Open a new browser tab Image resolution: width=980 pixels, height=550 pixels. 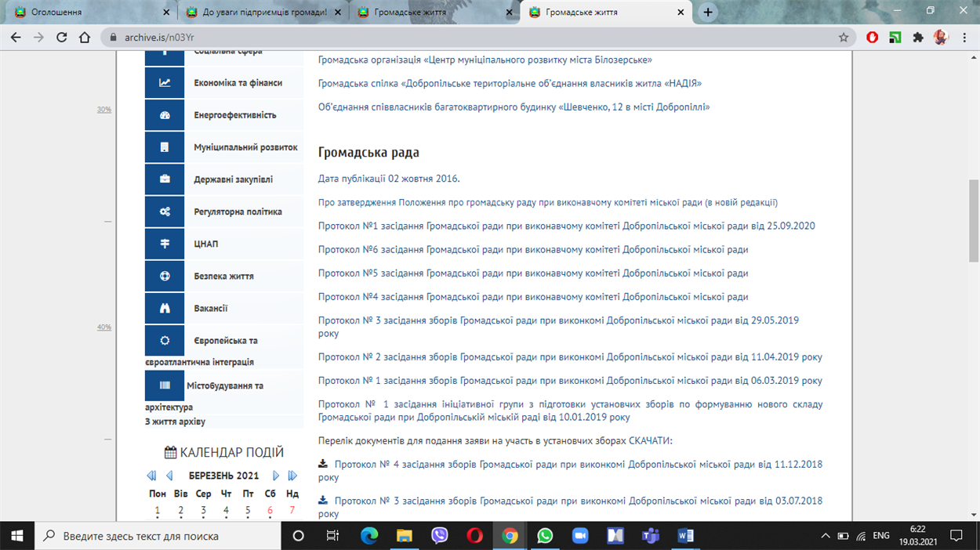(x=708, y=13)
